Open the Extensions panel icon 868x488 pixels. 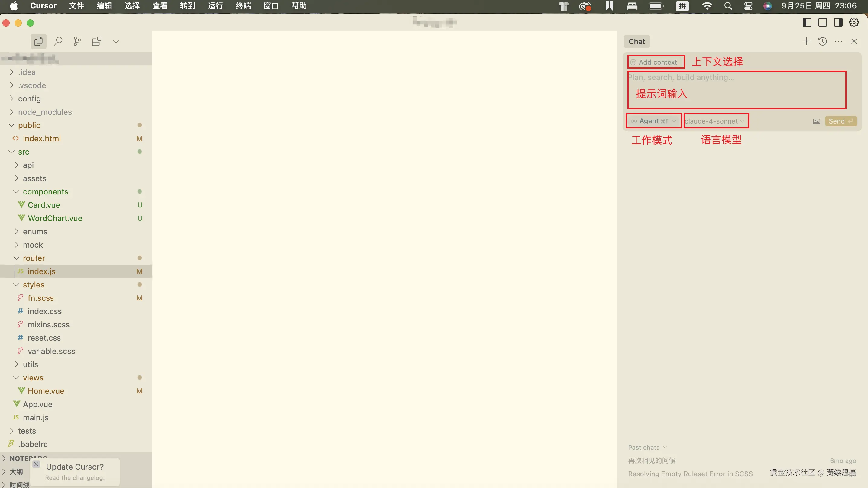click(97, 41)
